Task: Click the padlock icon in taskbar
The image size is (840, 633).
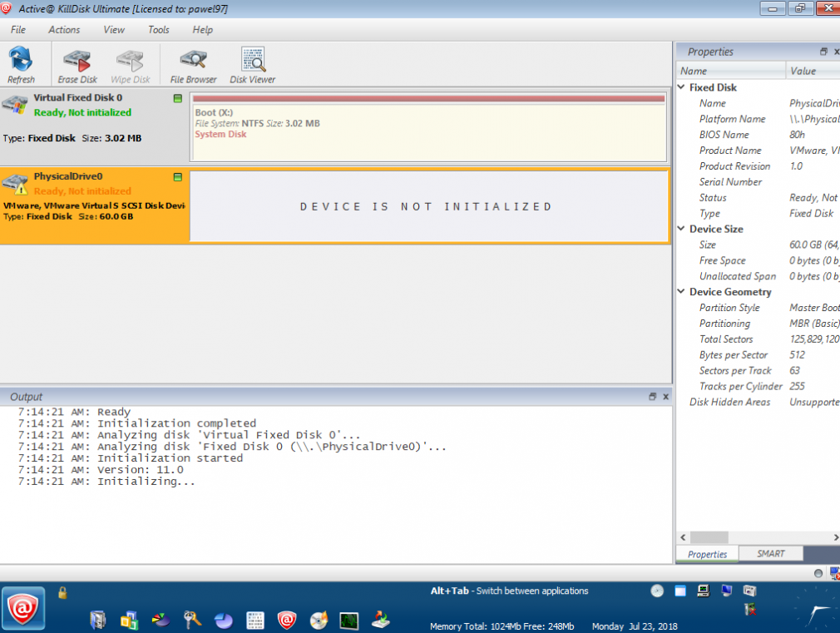Action: tap(62, 592)
